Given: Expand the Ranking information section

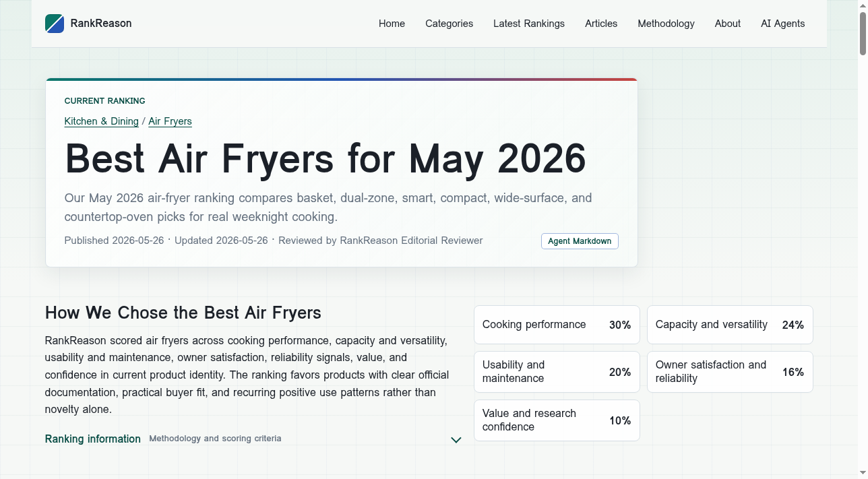Looking at the screenshot, I should pos(253,439).
